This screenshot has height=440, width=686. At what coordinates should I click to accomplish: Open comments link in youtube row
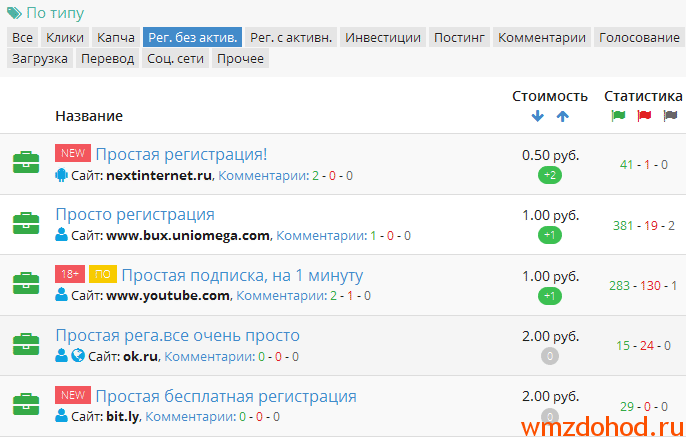coord(282,296)
